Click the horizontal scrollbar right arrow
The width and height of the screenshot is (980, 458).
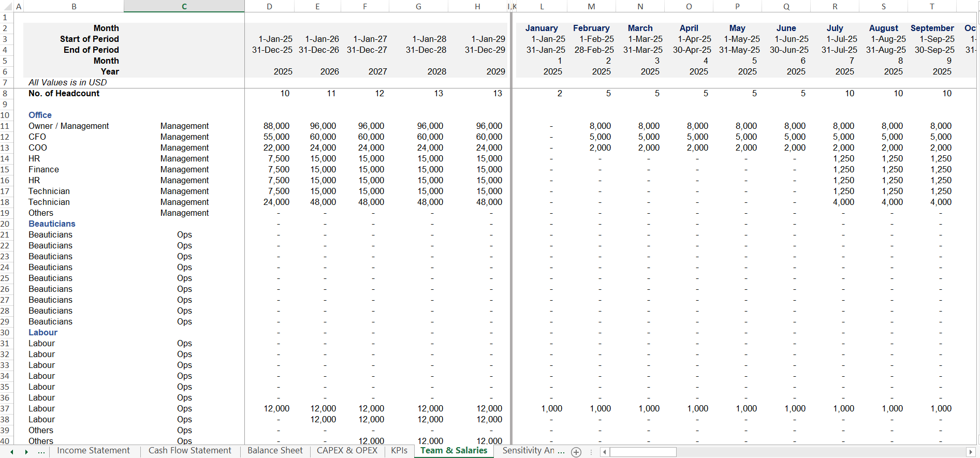971,452
